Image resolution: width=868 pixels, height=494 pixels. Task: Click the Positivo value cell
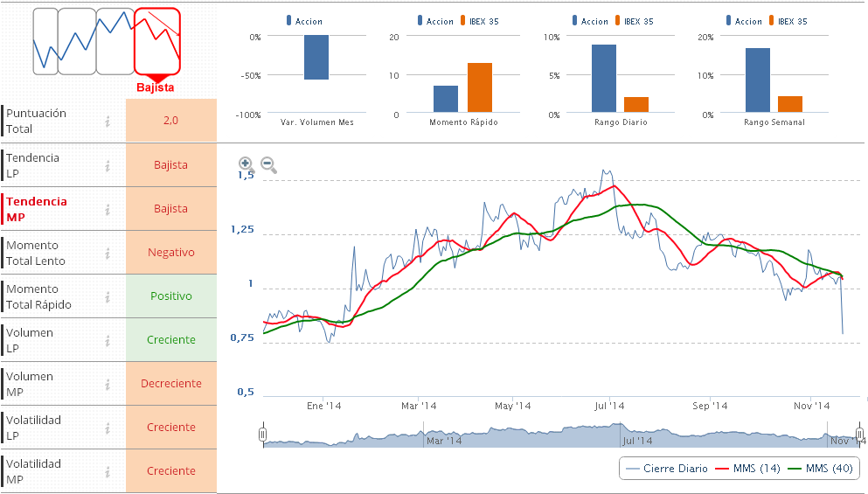click(x=170, y=296)
